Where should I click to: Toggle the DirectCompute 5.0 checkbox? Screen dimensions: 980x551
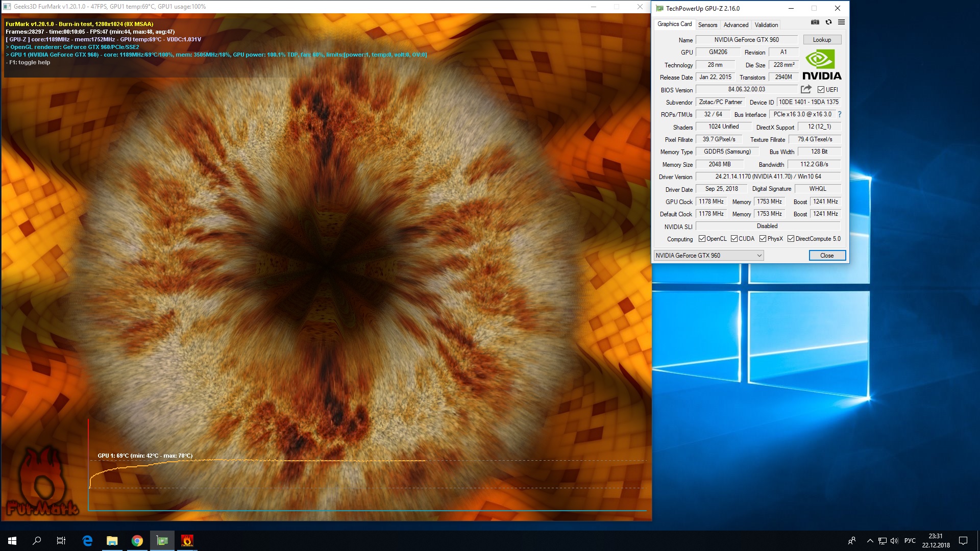(x=791, y=239)
